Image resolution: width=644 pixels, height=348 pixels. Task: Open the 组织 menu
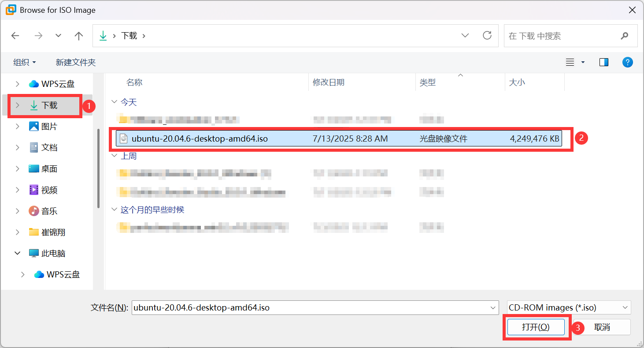[x=24, y=62]
